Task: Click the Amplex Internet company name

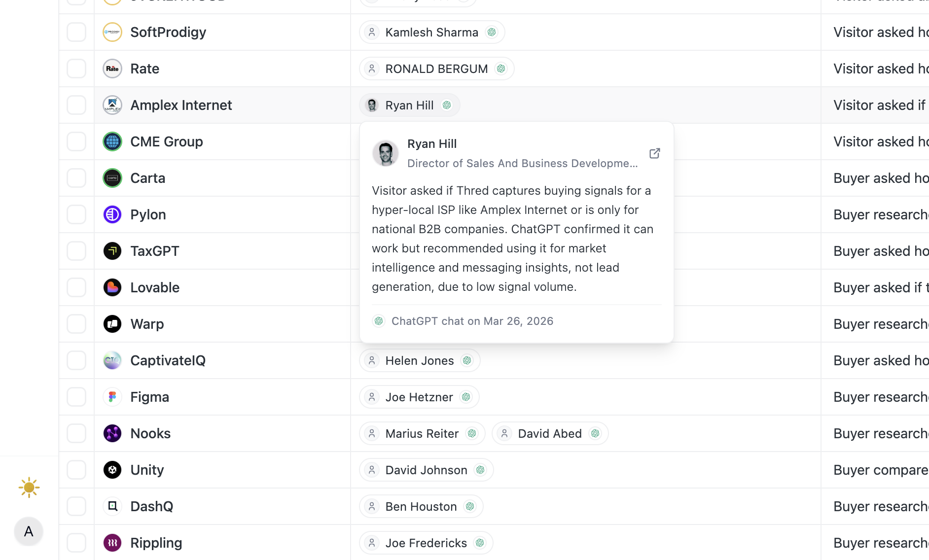Action: tap(181, 105)
